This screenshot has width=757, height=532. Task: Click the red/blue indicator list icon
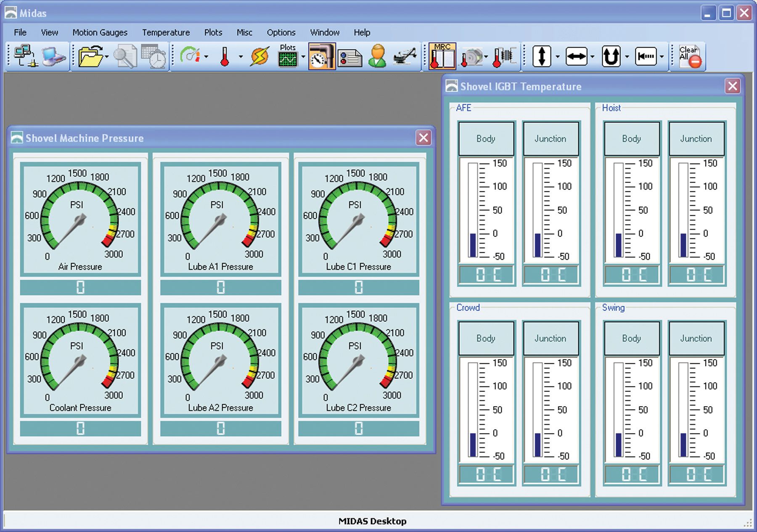pos(350,57)
